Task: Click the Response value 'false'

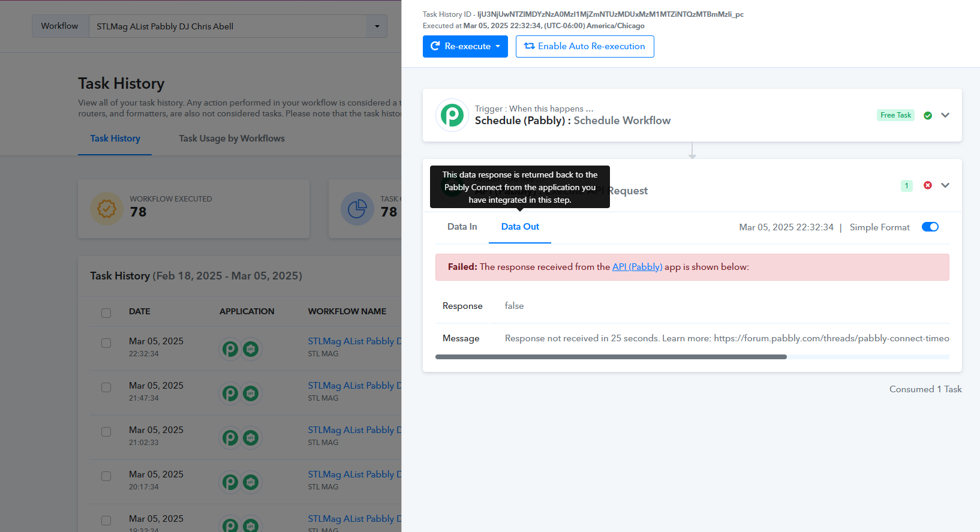Action: click(514, 306)
